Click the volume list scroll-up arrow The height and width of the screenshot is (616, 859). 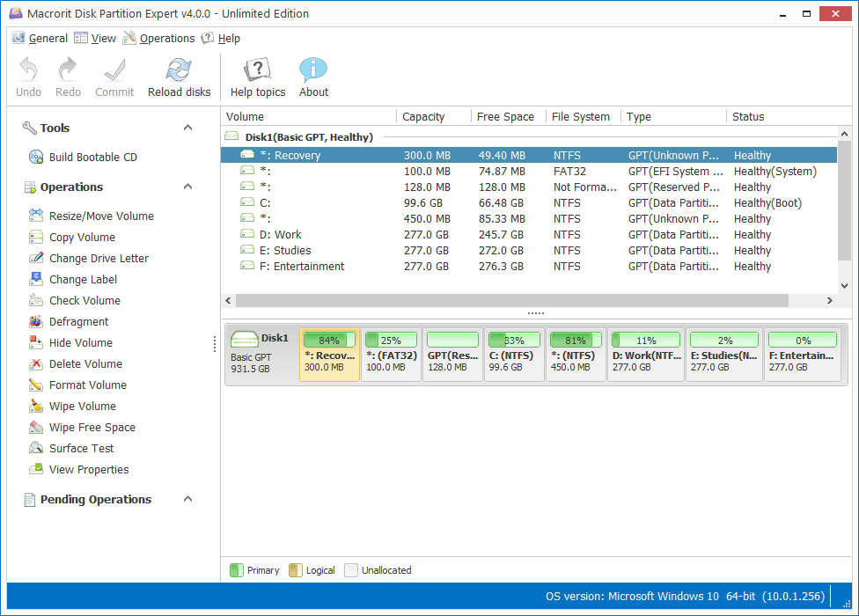tap(844, 134)
